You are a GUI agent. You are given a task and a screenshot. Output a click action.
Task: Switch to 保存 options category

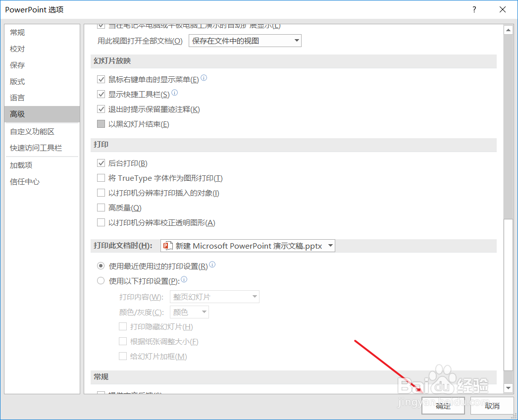coord(42,65)
